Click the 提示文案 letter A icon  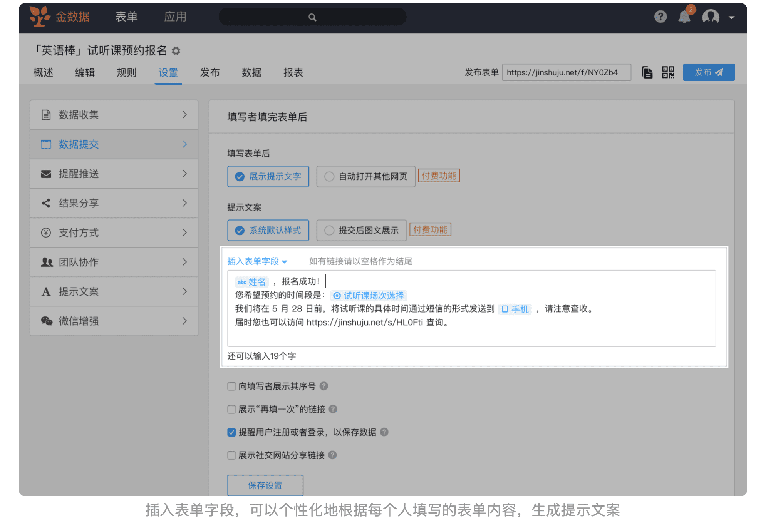coord(46,292)
